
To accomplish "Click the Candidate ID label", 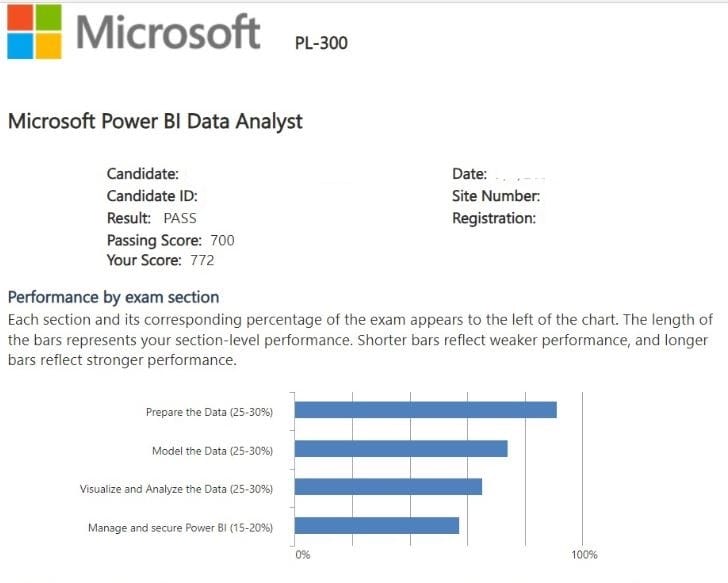I will coord(152,196).
